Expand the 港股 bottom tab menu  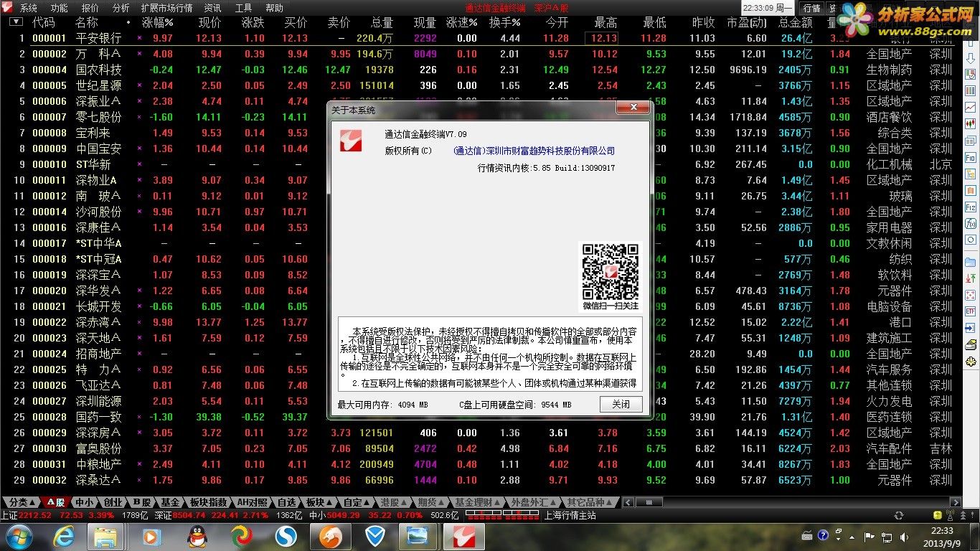pyautogui.click(x=395, y=502)
